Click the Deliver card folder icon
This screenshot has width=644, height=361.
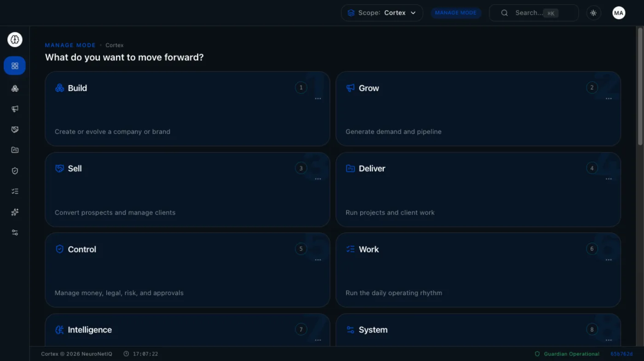pyautogui.click(x=350, y=169)
